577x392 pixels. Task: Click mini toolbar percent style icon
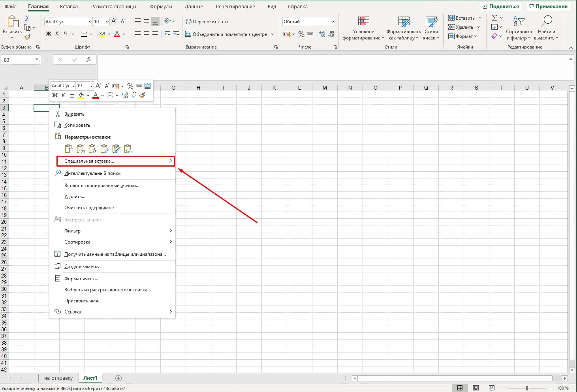pyautogui.click(x=130, y=86)
